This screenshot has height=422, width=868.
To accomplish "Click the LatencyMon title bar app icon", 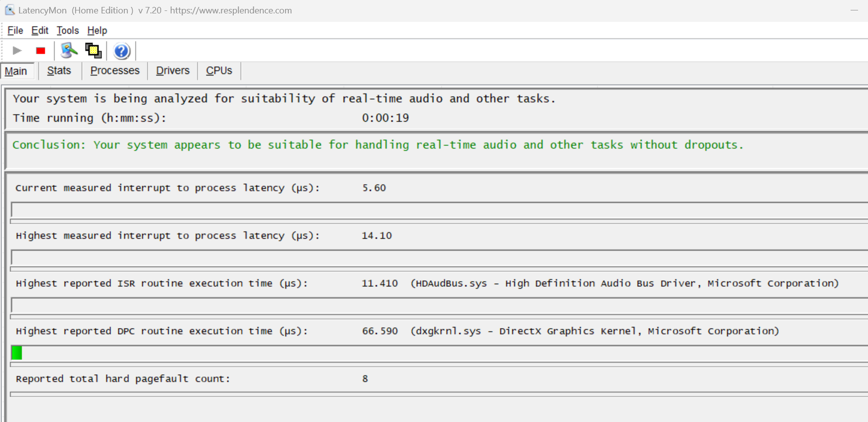I will (x=9, y=10).
